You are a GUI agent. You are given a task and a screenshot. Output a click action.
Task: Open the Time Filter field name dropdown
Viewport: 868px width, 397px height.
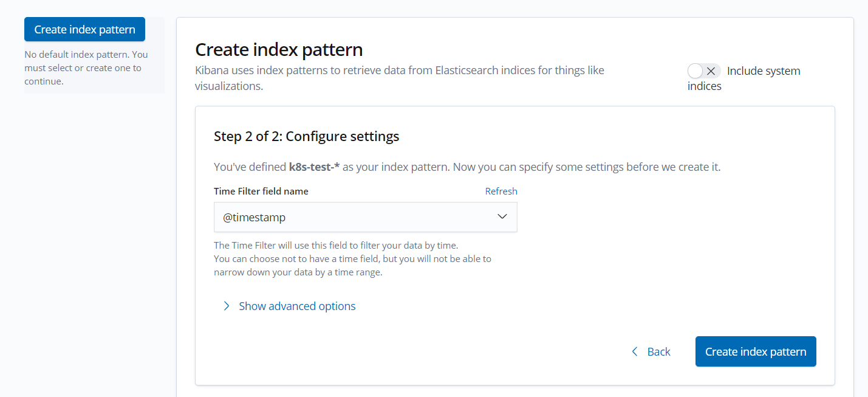(365, 217)
